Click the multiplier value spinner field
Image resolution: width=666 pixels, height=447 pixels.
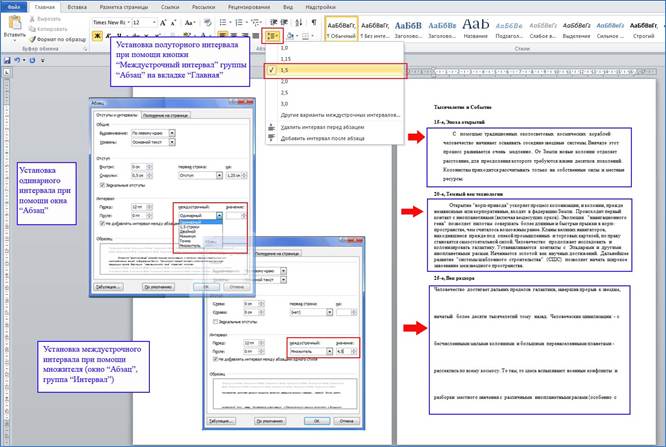coord(346,351)
